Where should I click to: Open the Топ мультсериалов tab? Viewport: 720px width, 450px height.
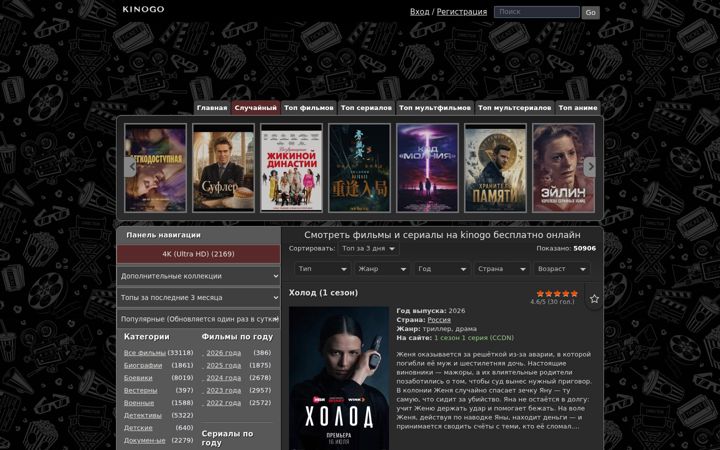coord(514,108)
